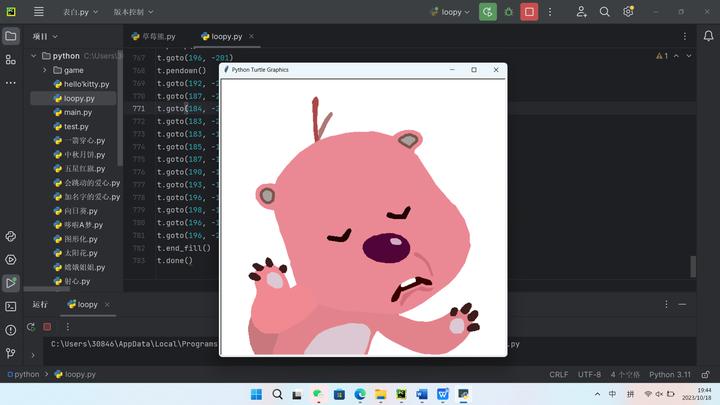720x405 pixels.
Task: Hide the Run tool window
Action: 682,304
